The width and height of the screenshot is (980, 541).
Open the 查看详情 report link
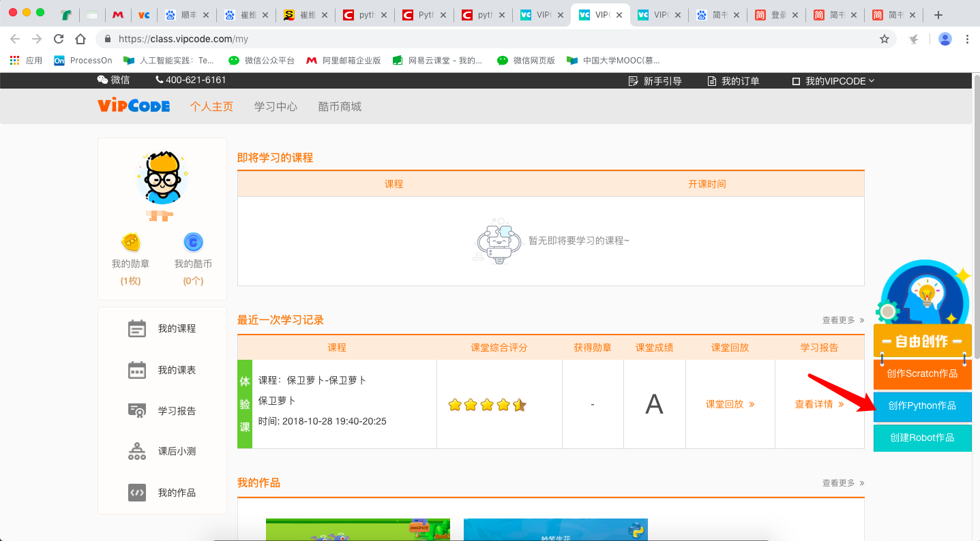click(819, 404)
